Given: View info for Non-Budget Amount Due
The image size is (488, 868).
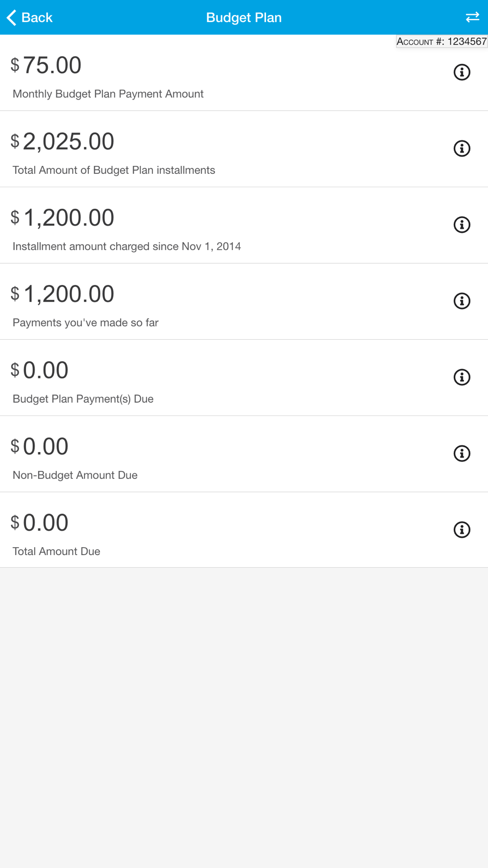Looking at the screenshot, I should pyautogui.click(x=462, y=454).
